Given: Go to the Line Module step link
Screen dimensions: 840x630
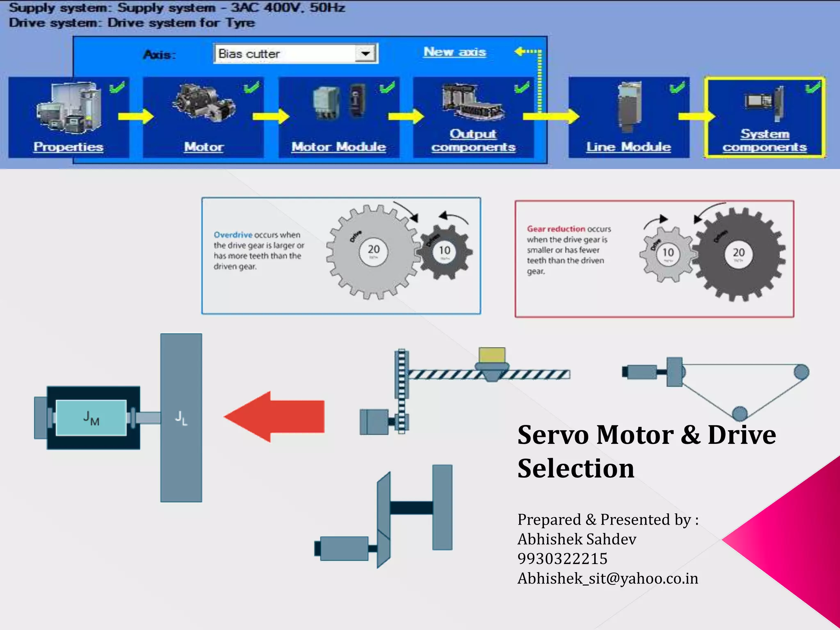Looking at the screenshot, I should click(x=628, y=147).
